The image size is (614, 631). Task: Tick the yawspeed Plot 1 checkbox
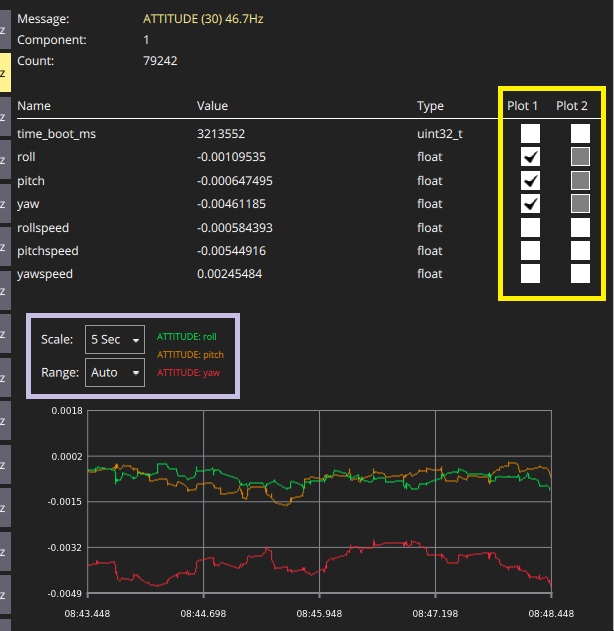coord(531,273)
